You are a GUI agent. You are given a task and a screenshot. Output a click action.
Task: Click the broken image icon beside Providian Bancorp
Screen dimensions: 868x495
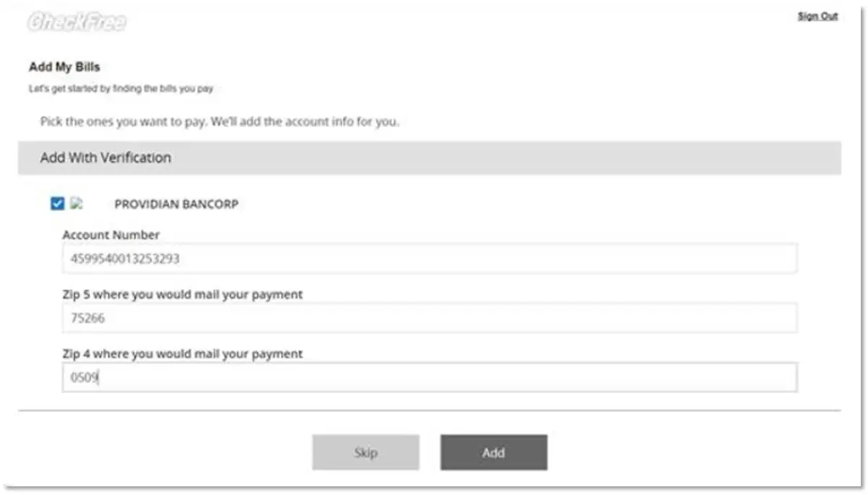76,205
